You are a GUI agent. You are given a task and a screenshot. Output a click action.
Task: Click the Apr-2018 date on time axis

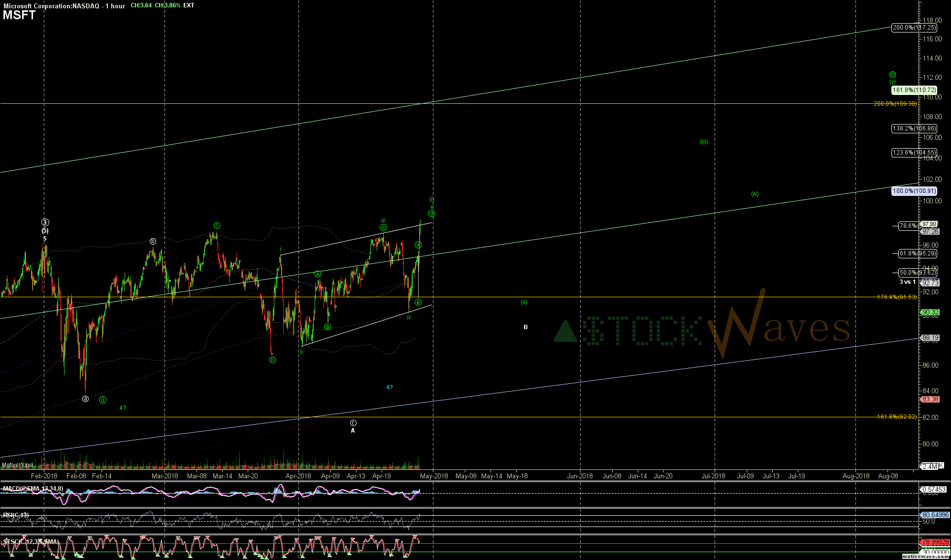pyautogui.click(x=298, y=476)
